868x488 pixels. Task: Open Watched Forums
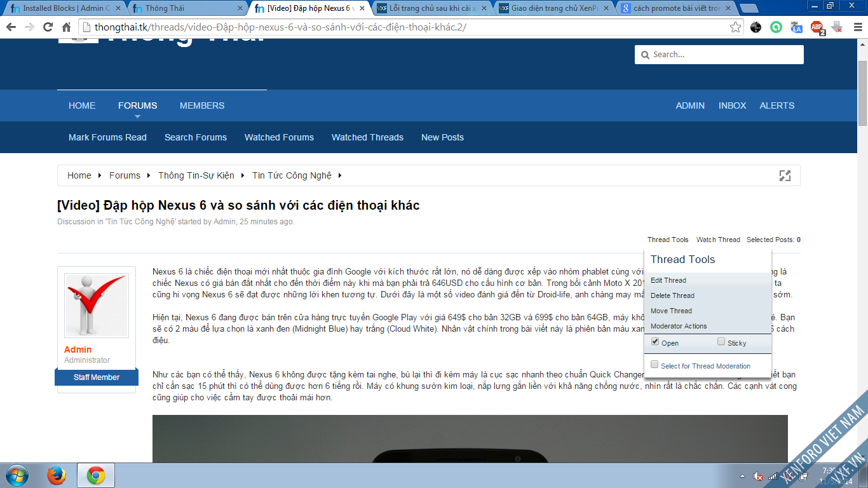[279, 137]
